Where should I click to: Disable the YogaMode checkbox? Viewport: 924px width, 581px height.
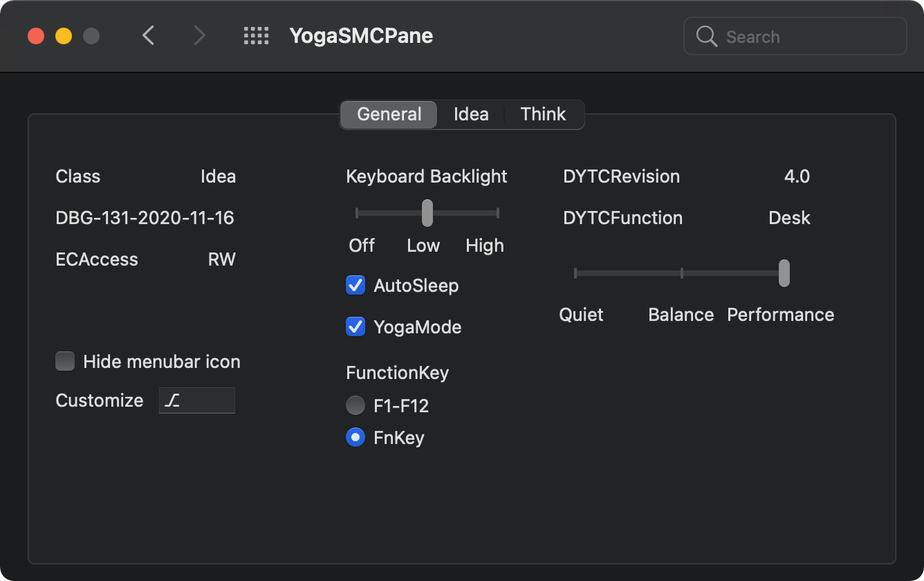[355, 326]
